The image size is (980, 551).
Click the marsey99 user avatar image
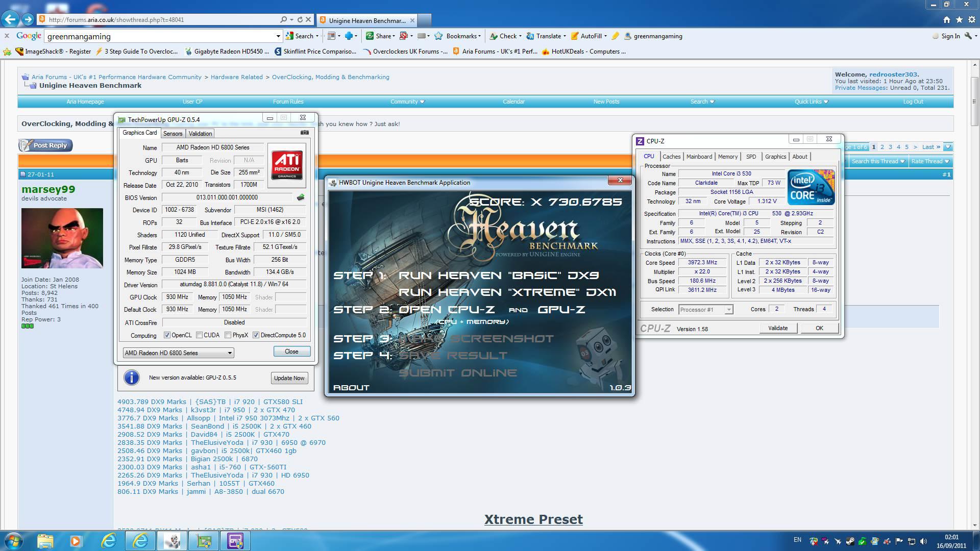62,238
